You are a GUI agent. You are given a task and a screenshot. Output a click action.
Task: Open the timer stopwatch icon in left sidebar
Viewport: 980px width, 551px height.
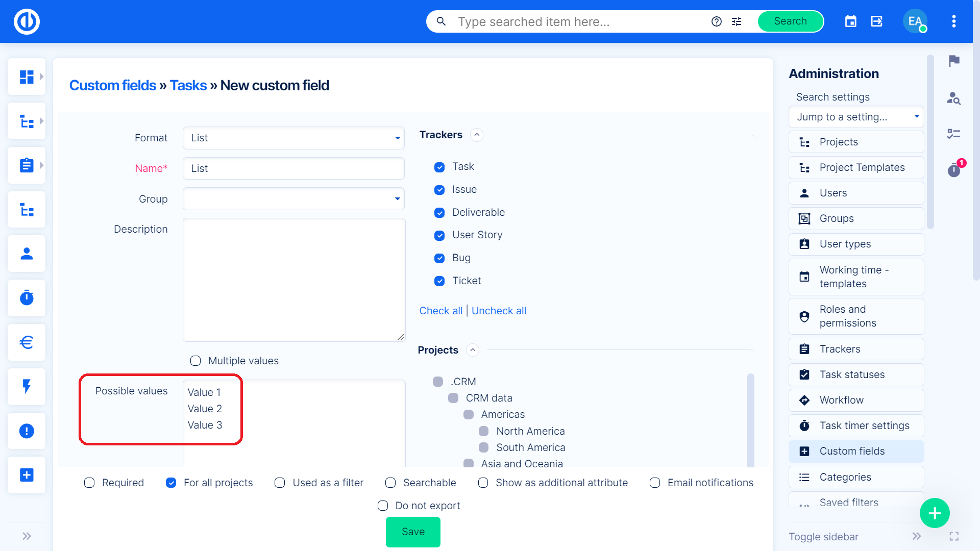click(27, 297)
